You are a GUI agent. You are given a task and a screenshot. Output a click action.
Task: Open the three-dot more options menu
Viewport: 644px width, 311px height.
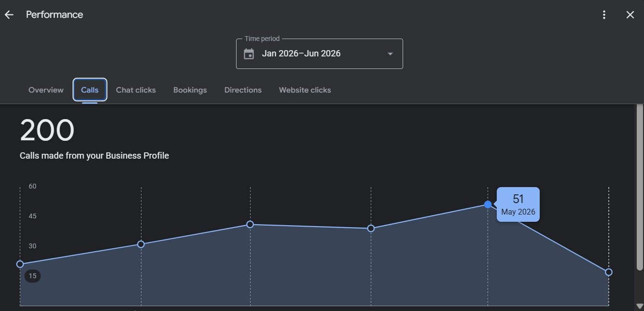click(x=604, y=15)
